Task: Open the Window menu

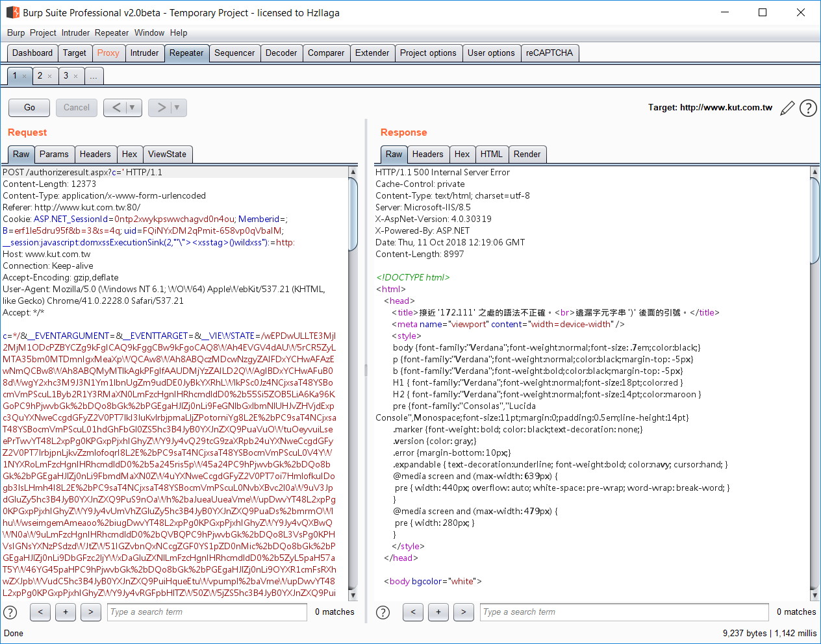Action: pyautogui.click(x=149, y=32)
